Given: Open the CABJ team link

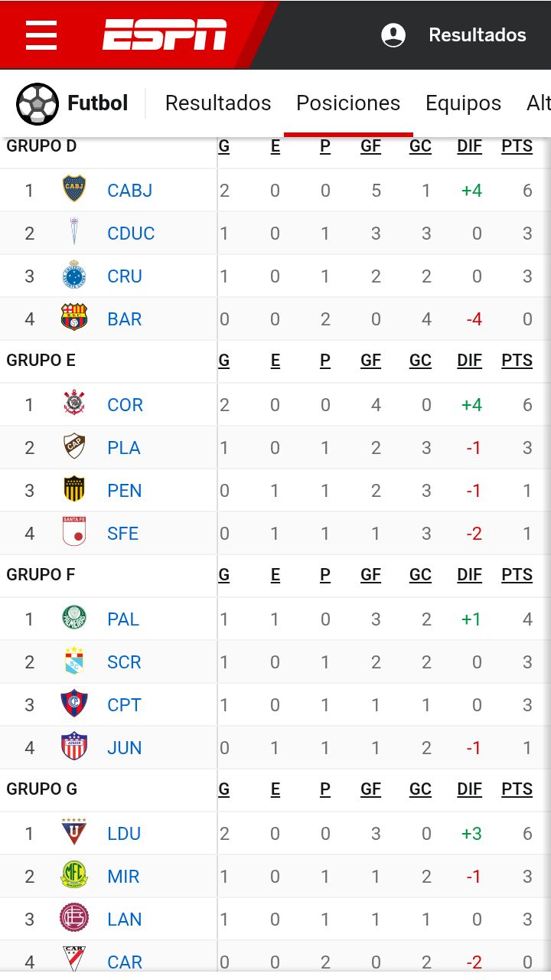Looking at the screenshot, I should click(129, 190).
